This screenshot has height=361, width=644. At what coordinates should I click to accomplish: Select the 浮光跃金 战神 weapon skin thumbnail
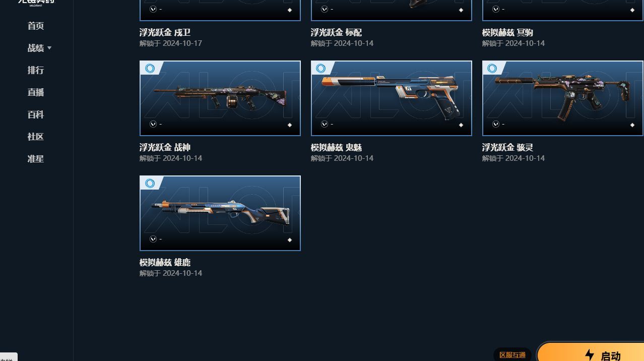click(x=220, y=98)
